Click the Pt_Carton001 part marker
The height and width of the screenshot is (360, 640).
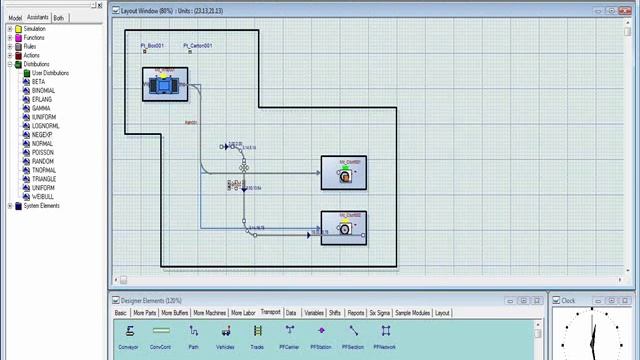point(190,51)
